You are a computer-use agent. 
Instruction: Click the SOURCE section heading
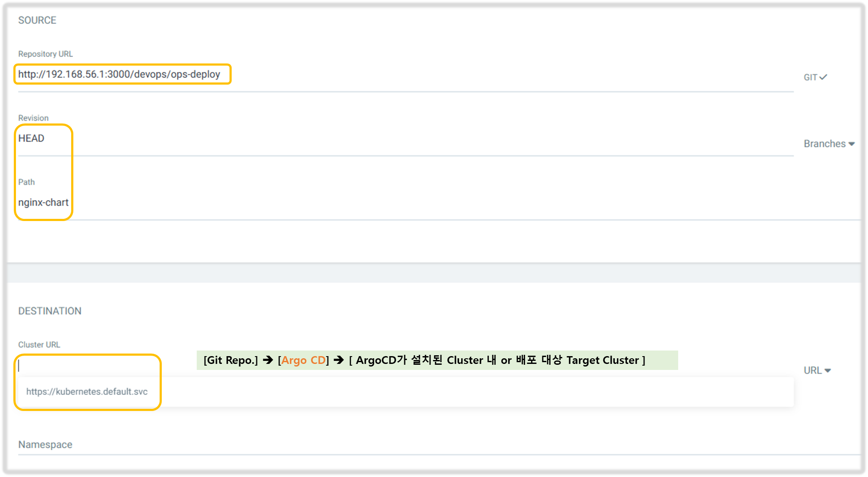37,20
